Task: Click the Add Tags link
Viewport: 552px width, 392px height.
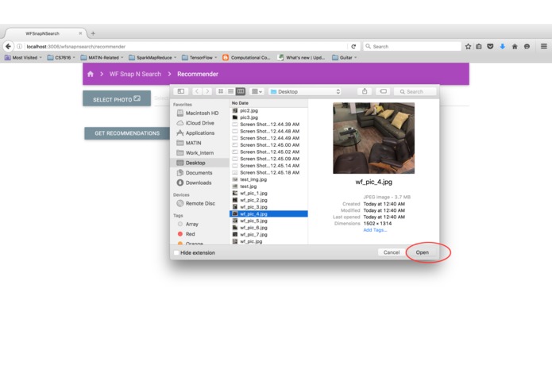Action: 375,230
